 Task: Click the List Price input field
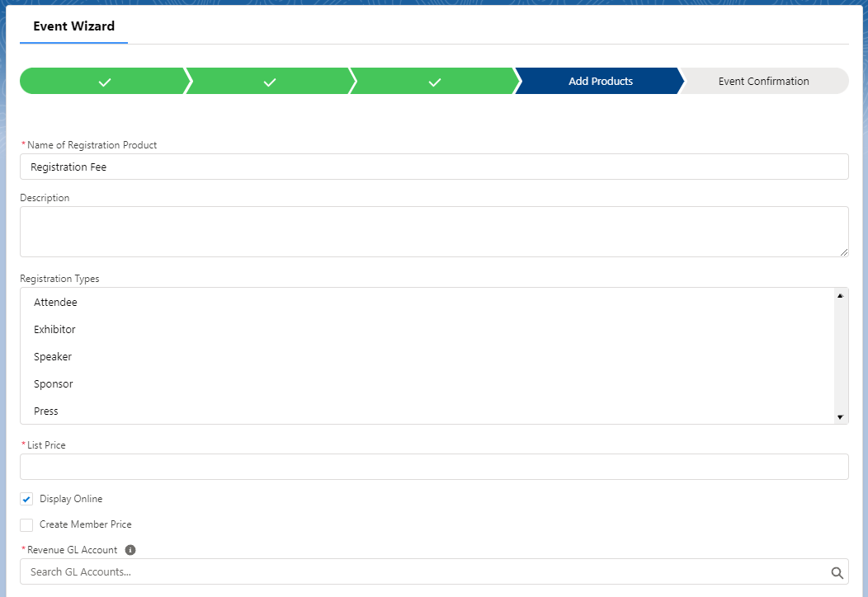[x=434, y=467]
